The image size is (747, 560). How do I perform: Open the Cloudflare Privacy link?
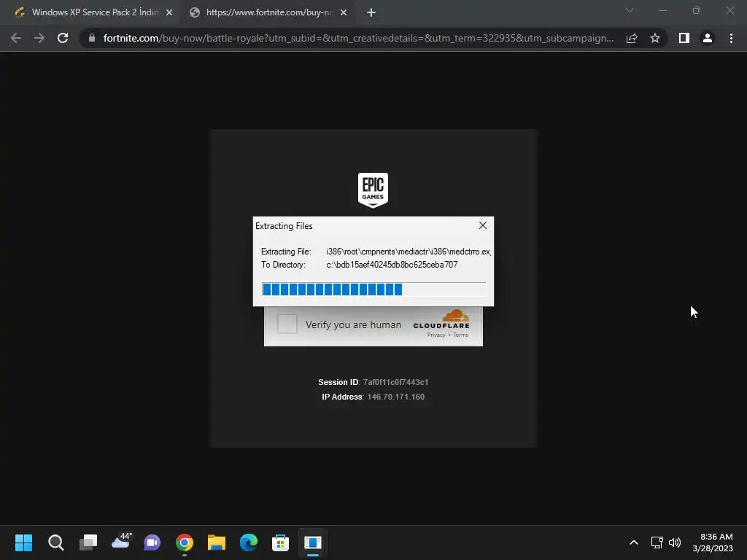click(x=436, y=335)
